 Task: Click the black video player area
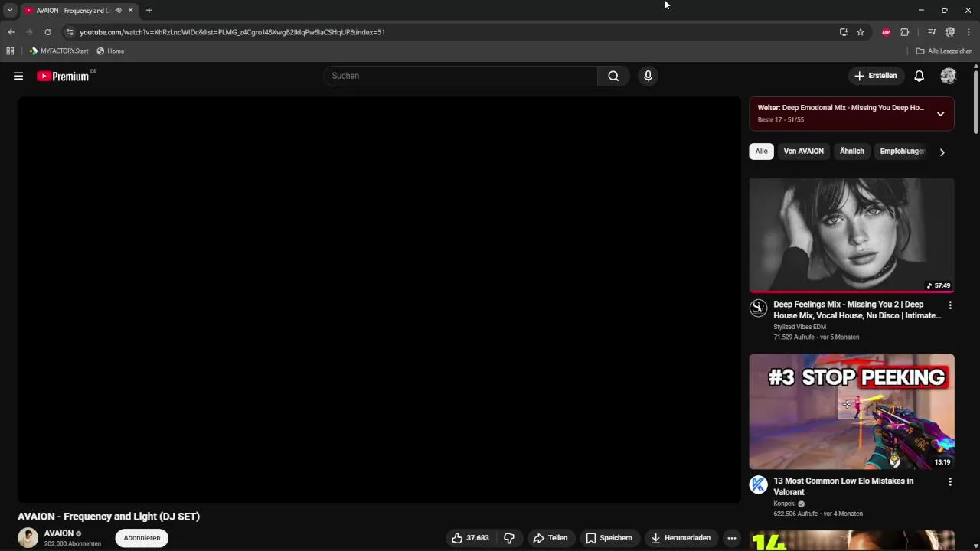[x=379, y=299]
